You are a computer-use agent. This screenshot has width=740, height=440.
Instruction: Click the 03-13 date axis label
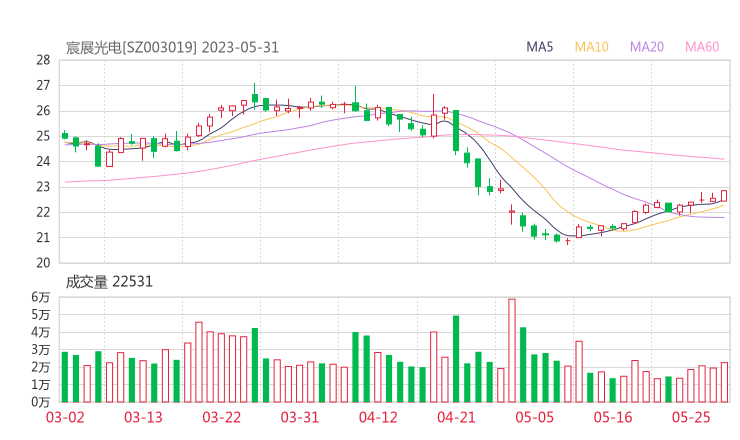[143, 417]
